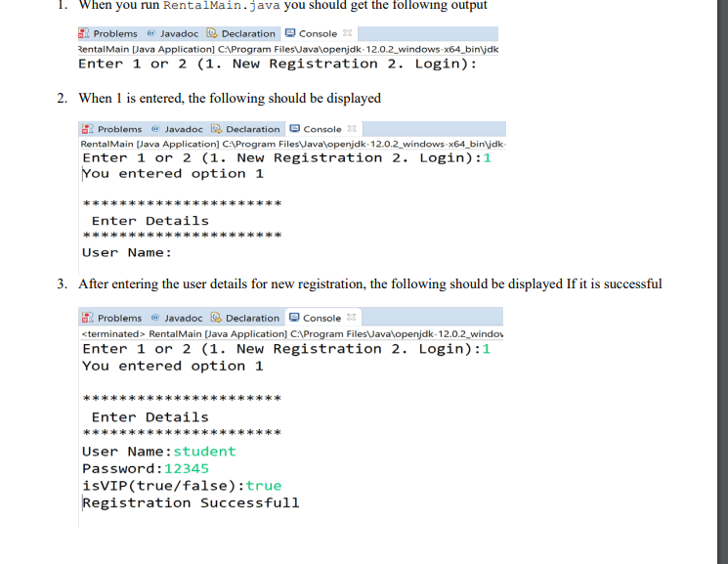Viewport: 728px width, 564px height.
Task: Click Javadoc @ icon in the third console screenshot
Action: pyautogui.click(x=155, y=318)
